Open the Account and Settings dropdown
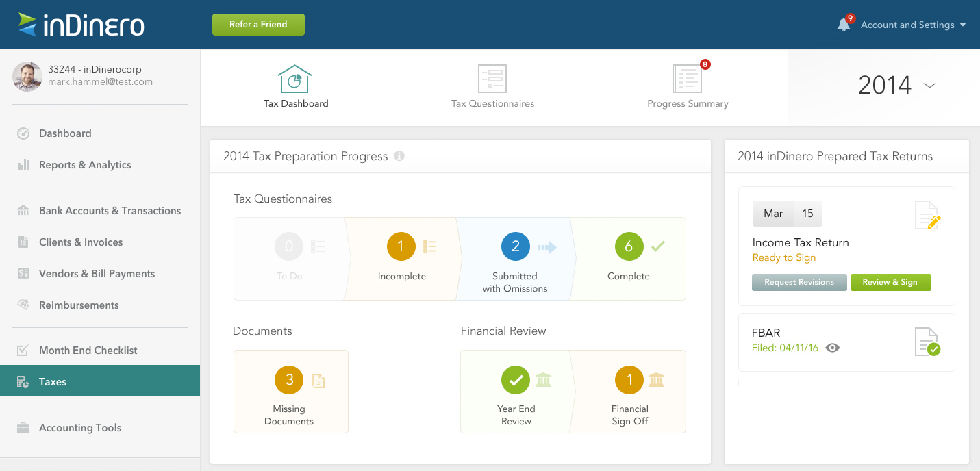The height and width of the screenshot is (471, 980). (x=913, y=25)
